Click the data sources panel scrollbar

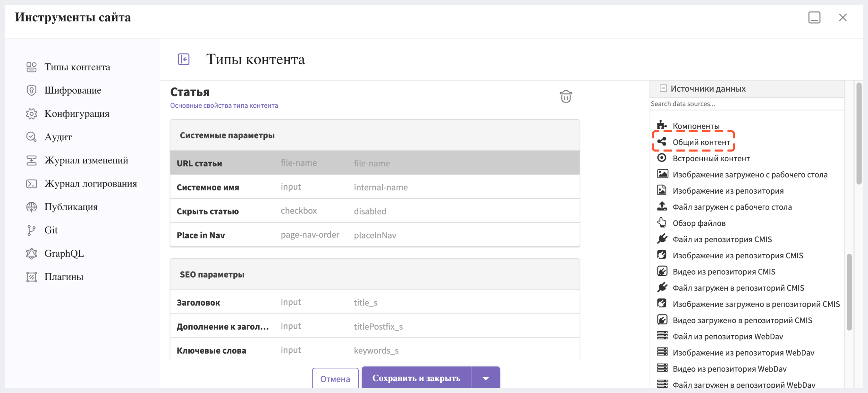tap(849, 292)
